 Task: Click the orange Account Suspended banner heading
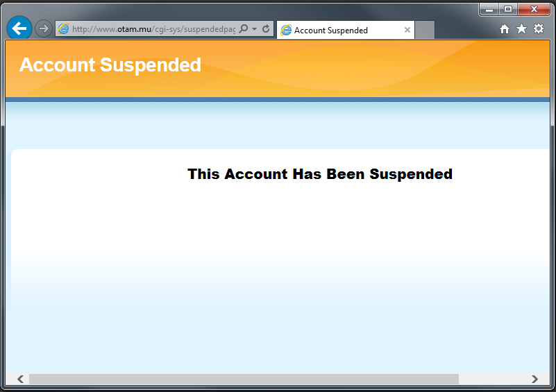(110, 65)
